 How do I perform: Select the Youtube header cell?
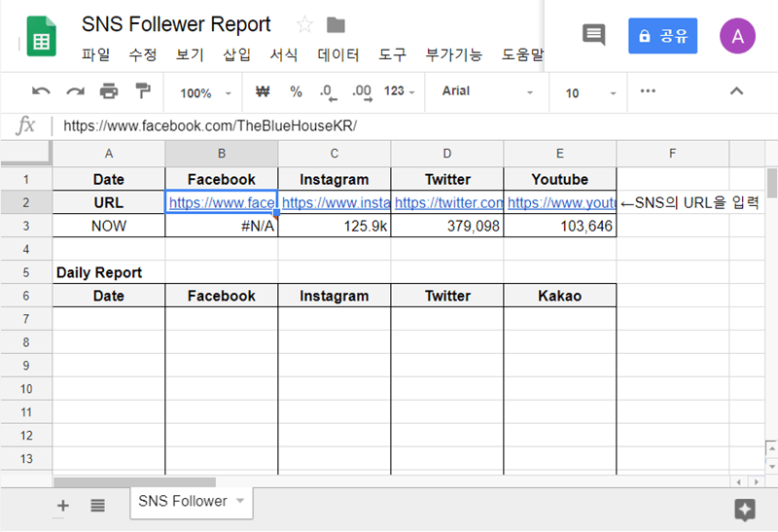[x=560, y=179]
